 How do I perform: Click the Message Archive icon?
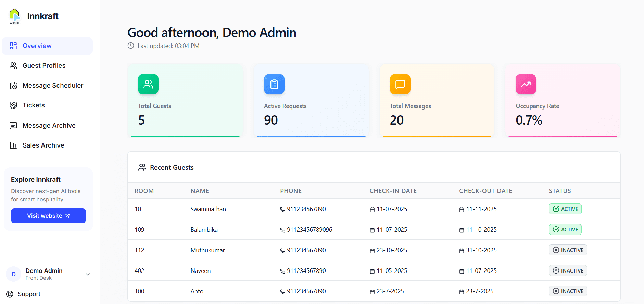click(13, 126)
